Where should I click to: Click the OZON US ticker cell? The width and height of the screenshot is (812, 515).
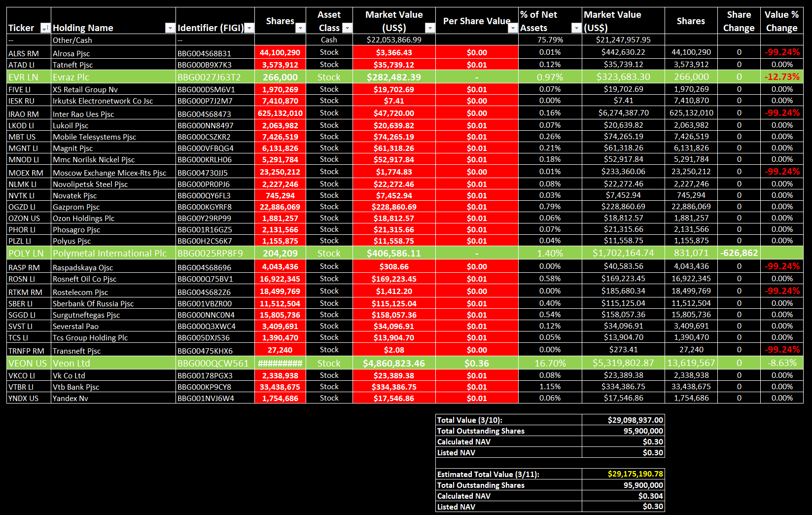(x=29, y=218)
